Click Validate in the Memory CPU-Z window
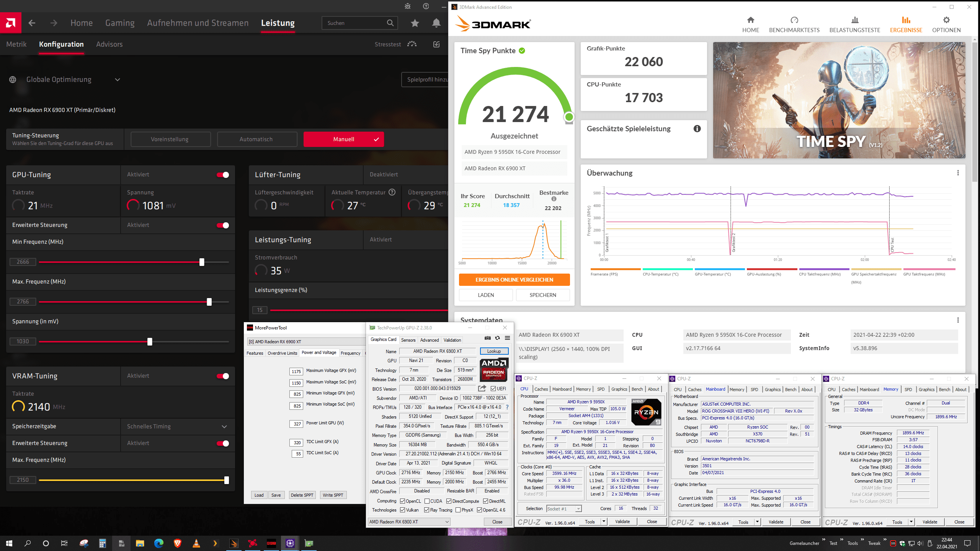Screen dimensions: 980x551 pyautogui.click(x=930, y=522)
